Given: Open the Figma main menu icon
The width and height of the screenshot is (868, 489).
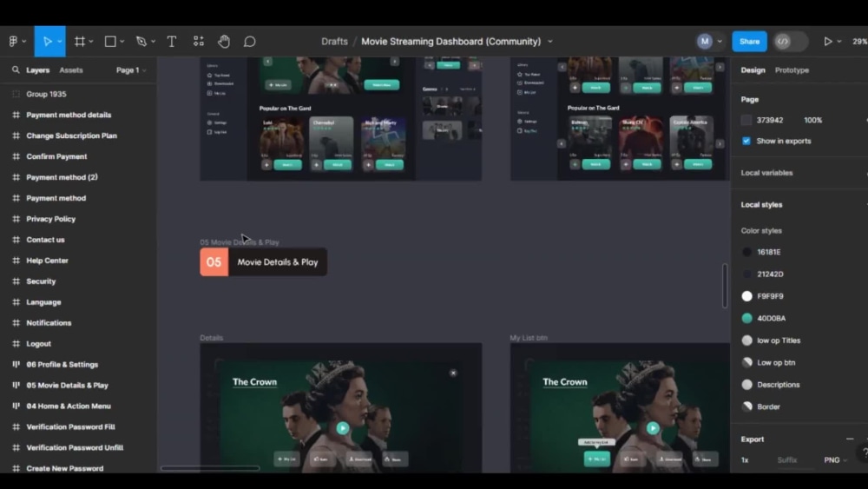Looking at the screenshot, I should [13, 41].
